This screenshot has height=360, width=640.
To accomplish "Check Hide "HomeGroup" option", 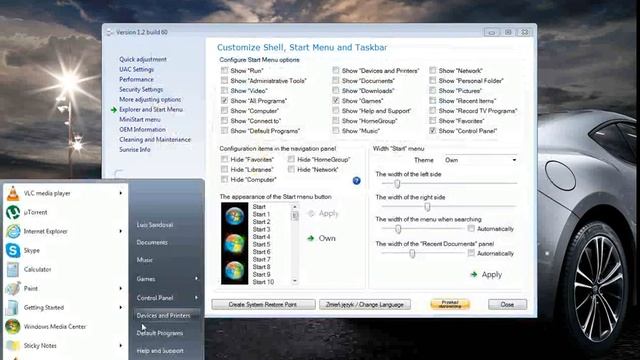I will pos(291,160).
